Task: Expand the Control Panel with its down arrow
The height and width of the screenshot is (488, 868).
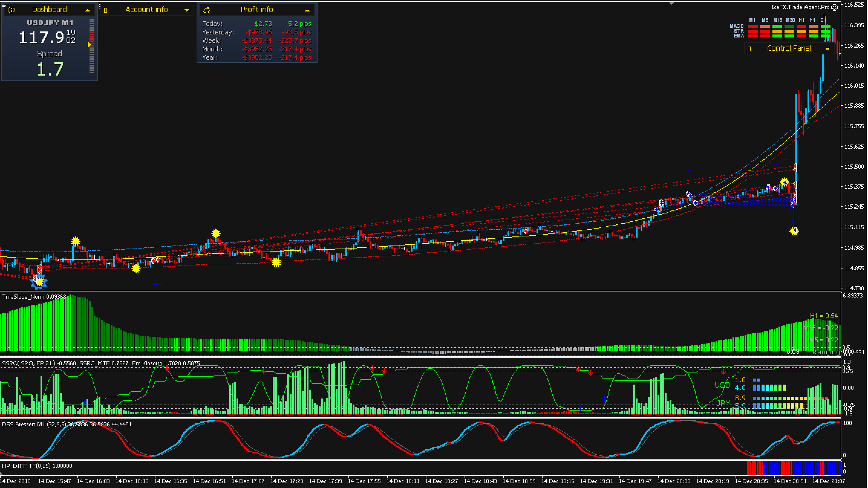Action: coord(827,49)
